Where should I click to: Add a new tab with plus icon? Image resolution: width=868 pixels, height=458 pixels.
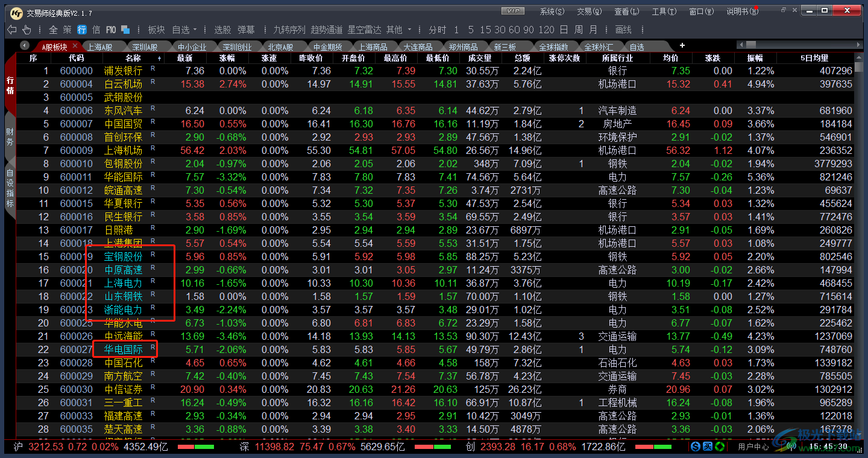click(682, 46)
